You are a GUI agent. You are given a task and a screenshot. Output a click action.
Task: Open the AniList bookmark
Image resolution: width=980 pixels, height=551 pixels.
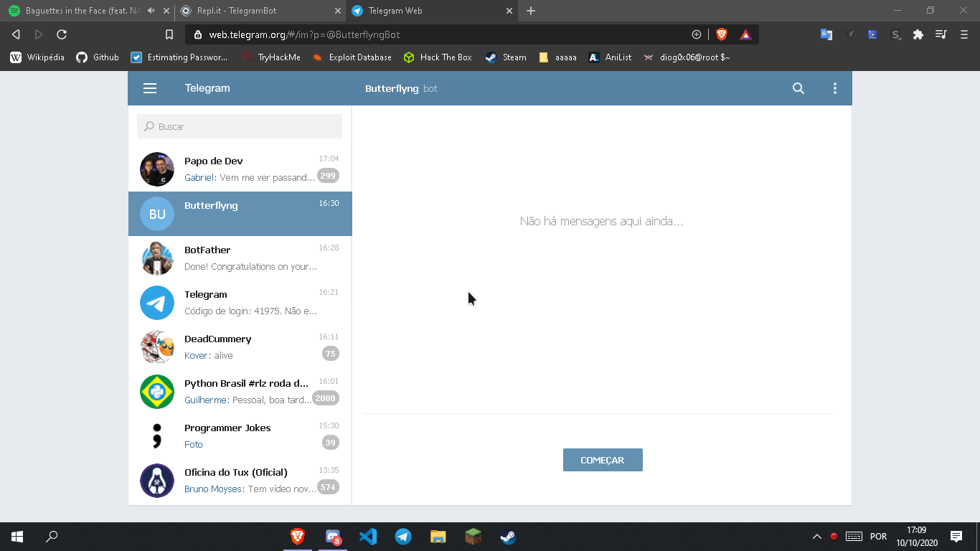pos(610,57)
